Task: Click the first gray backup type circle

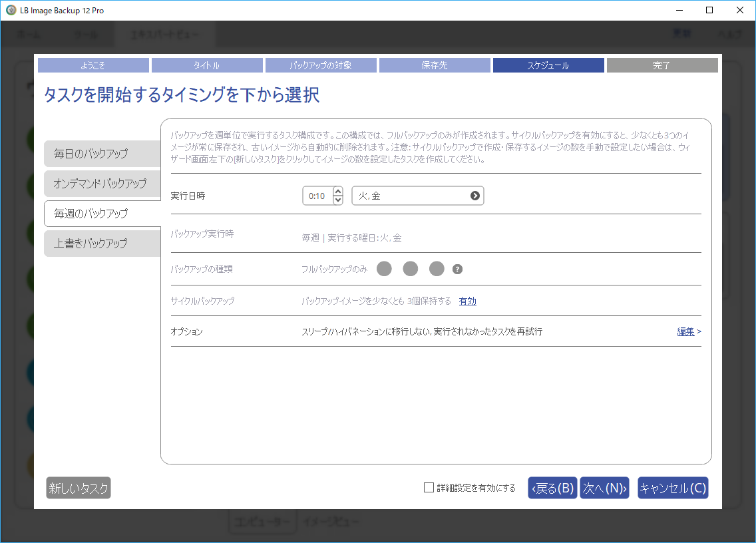Action: click(x=384, y=269)
